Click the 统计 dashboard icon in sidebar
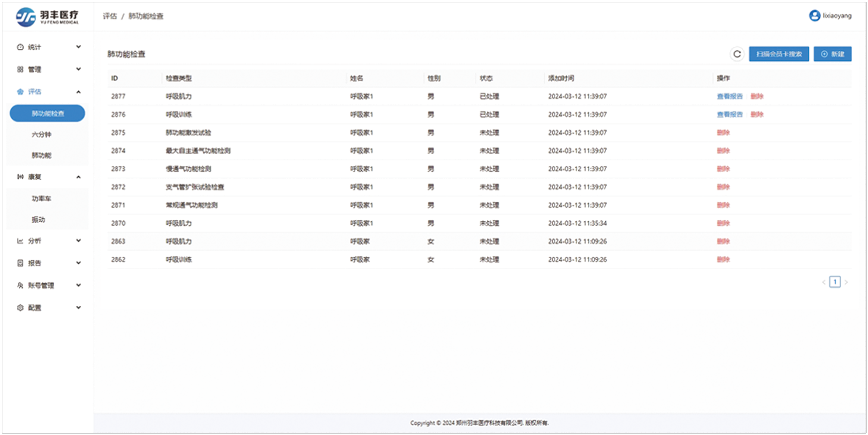Screen dimensions: 868x435 click(20, 47)
